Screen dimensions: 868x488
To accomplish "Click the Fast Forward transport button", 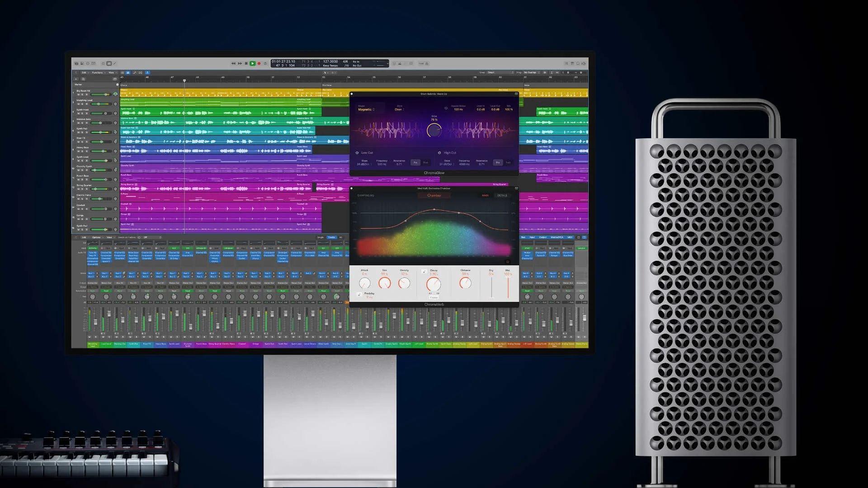I will coord(240,63).
